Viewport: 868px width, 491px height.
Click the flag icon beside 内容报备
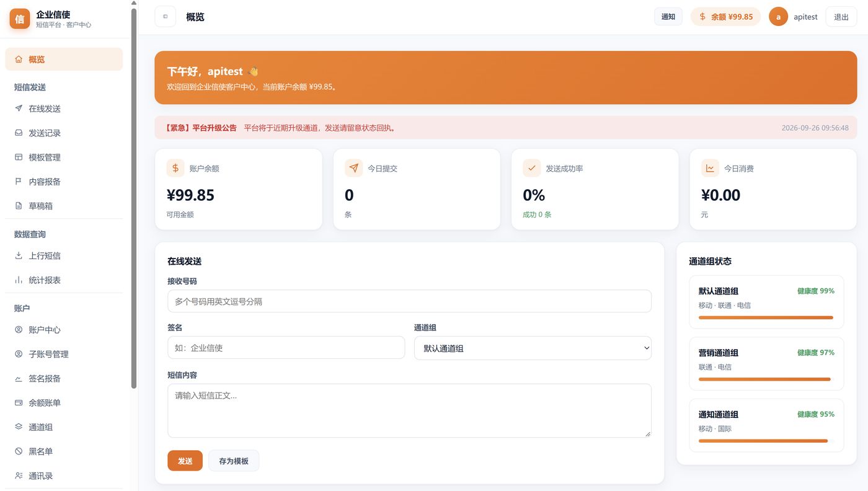(19, 182)
